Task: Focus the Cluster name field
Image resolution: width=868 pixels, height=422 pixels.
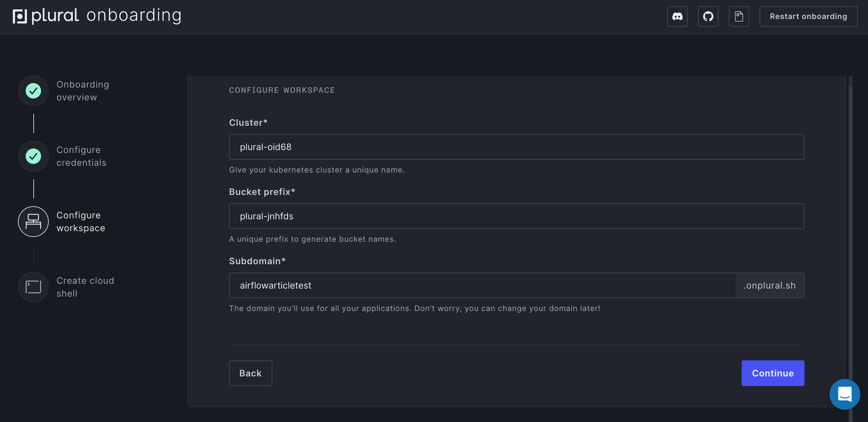Action: point(516,147)
